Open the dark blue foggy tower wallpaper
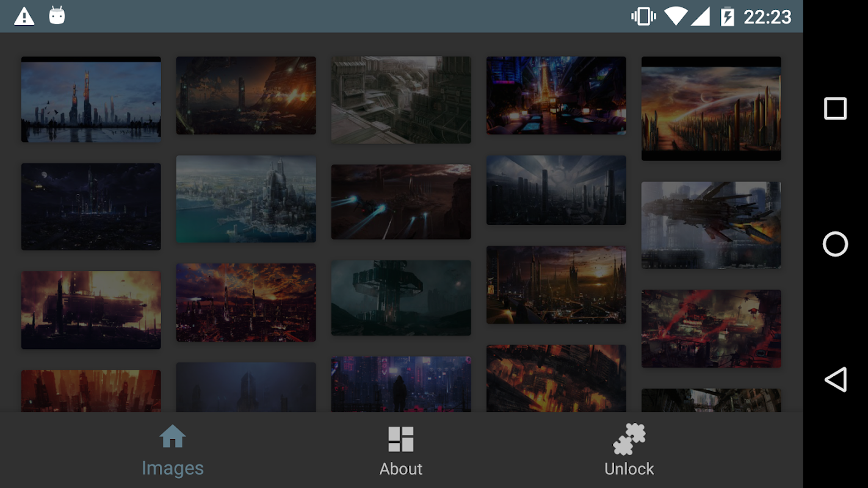Image resolution: width=868 pixels, height=488 pixels. pyautogui.click(x=246, y=387)
